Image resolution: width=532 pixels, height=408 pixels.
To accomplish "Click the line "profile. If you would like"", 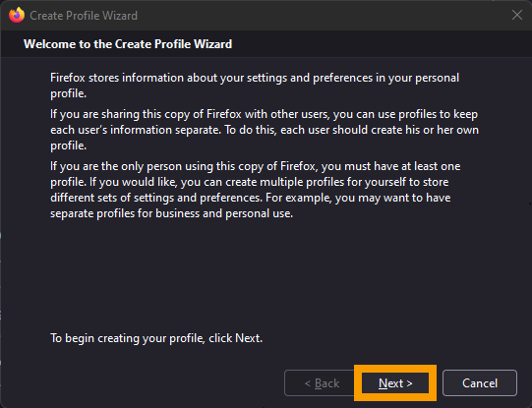I will point(250,182).
